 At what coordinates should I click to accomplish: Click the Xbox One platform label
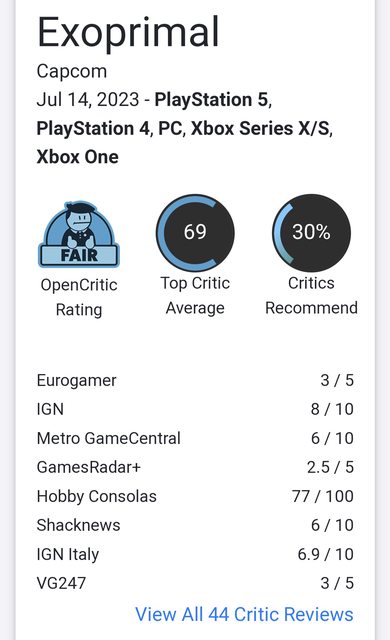pyautogui.click(x=78, y=157)
